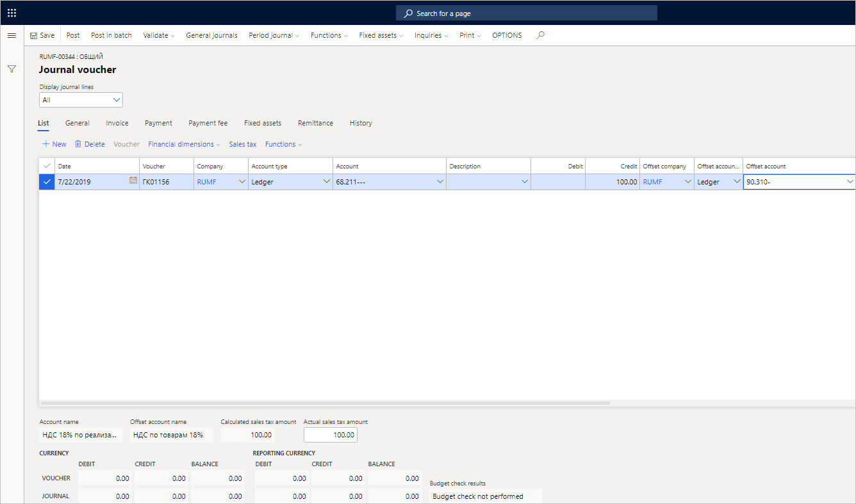Delete the selected journal line
This screenshot has width=856, height=504.
(90, 144)
